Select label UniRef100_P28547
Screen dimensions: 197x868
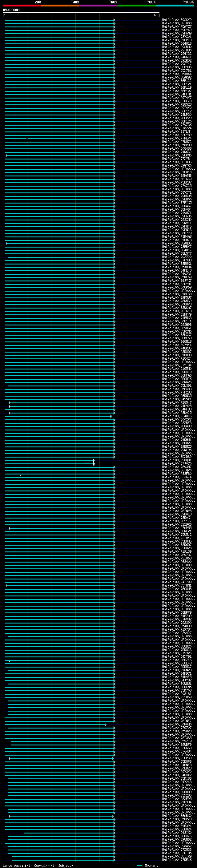177,402
